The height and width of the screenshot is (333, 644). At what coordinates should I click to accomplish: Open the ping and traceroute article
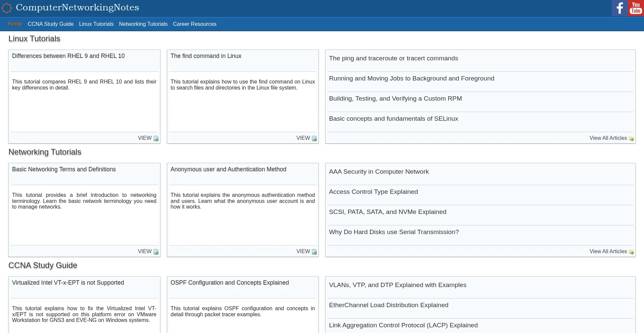[x=393, y=58]
